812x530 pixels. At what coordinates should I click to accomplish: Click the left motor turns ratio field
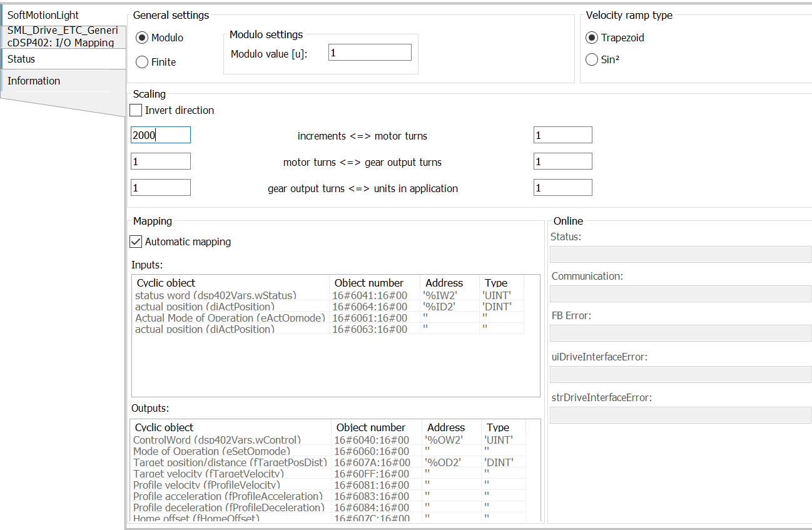[x=160, y=161]
